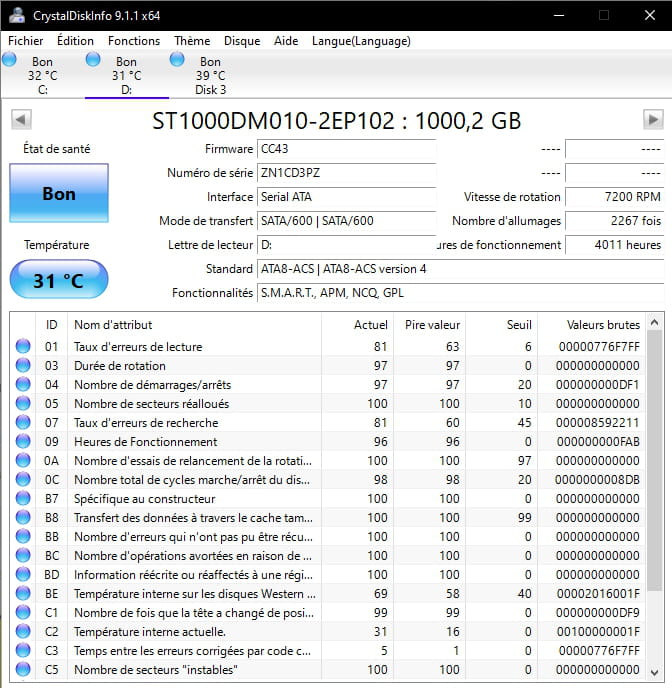Click status orb for Taux d'erreurs de recherche

point(23,422)
